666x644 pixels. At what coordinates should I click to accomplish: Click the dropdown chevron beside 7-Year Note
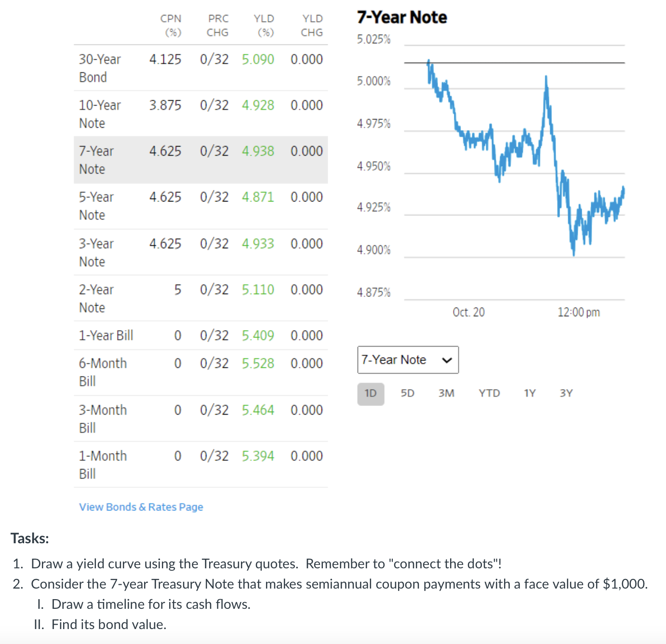click(x=447, y=360)
